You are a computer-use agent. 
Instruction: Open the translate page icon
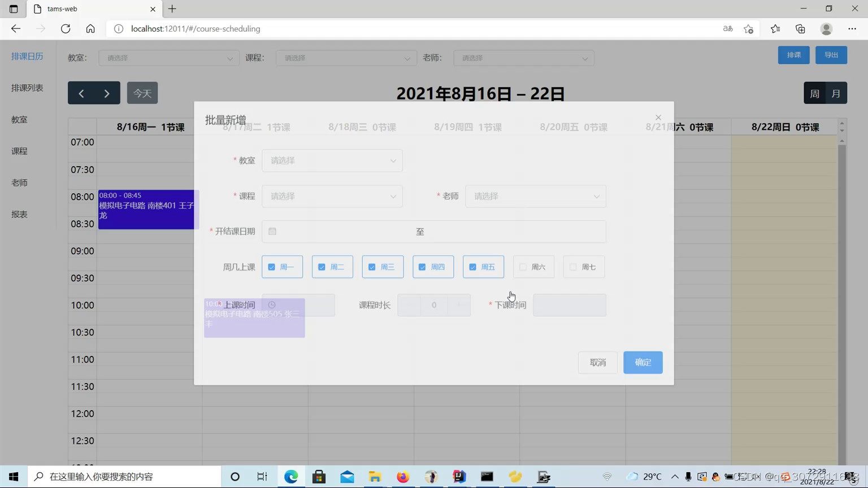click(x=728, y=29)
